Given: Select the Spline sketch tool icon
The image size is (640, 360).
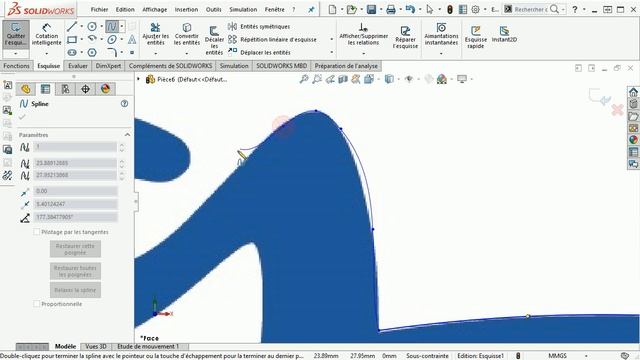Looking at the screenshot, I should (x=112, y=27).
